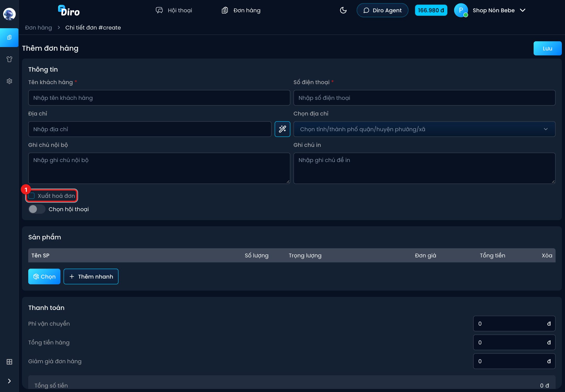The image size is (565, 392).
Task: Select the orders clipboard sidebar icon
Action: (x=9, y=37)
